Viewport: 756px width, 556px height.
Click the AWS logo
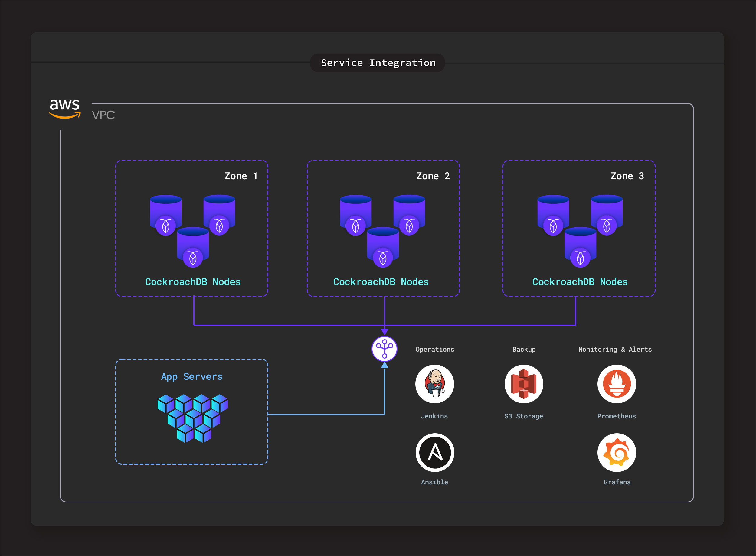point(65,109)
